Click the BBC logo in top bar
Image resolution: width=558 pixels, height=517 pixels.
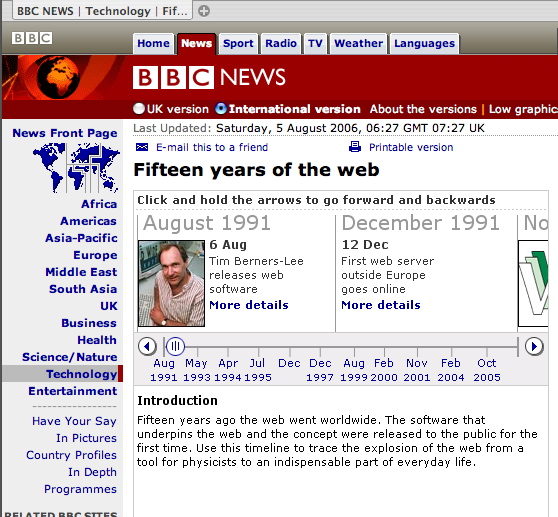32,38
